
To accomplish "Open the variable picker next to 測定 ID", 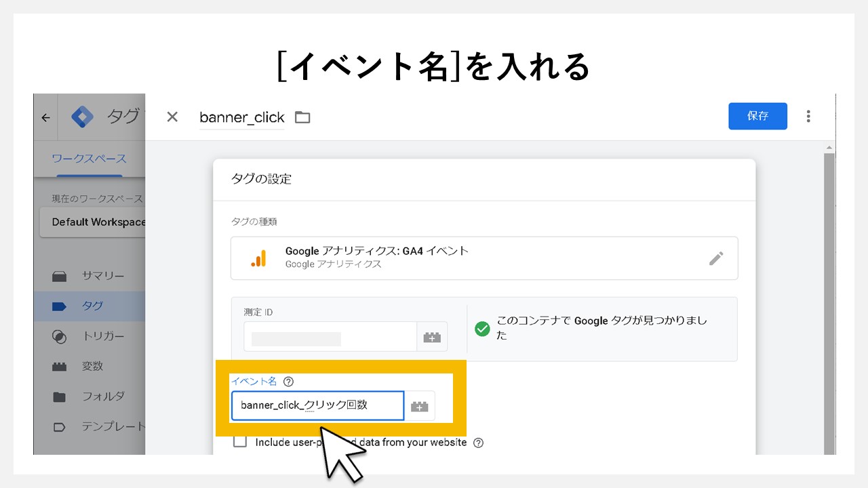I will point(432,336).
